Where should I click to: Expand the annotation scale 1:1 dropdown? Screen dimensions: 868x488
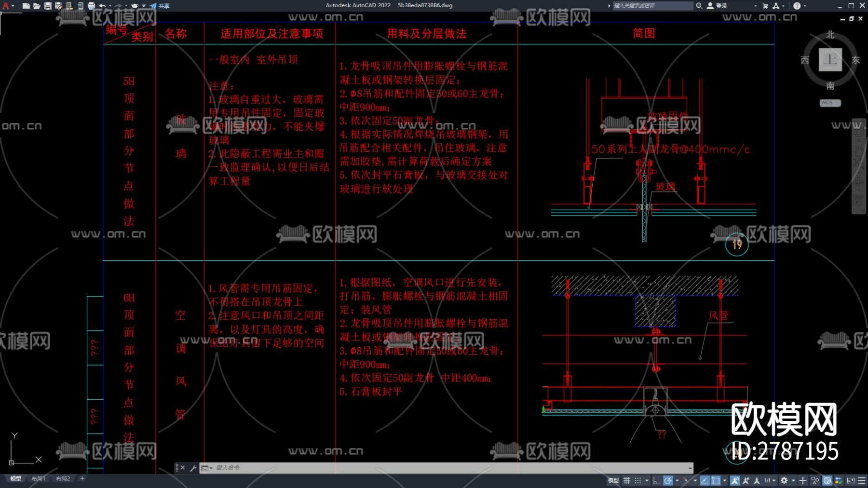774,480
